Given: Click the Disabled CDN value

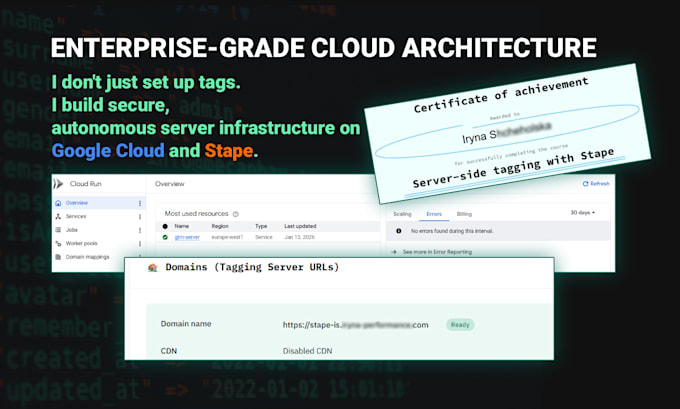Looking at the screenshot, I should pos(307,351).
